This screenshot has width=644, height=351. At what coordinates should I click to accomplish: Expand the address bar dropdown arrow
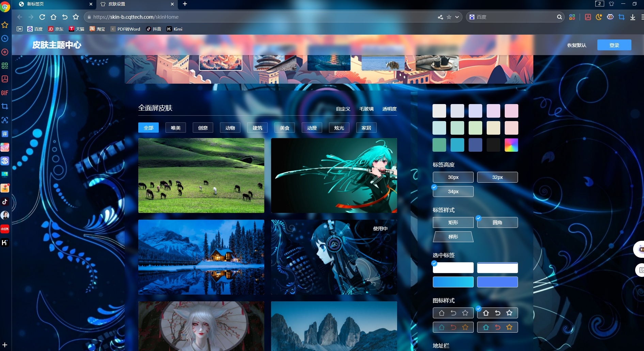coord(457,17)
